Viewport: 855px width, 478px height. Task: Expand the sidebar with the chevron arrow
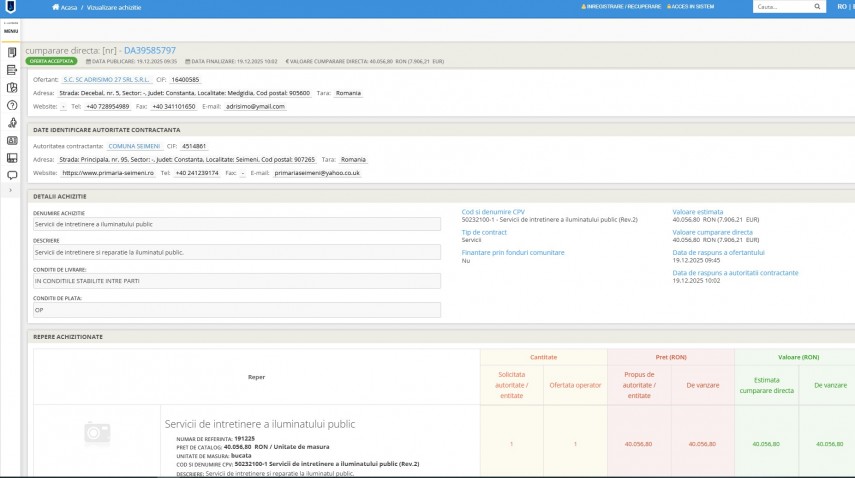click(11, 189)
